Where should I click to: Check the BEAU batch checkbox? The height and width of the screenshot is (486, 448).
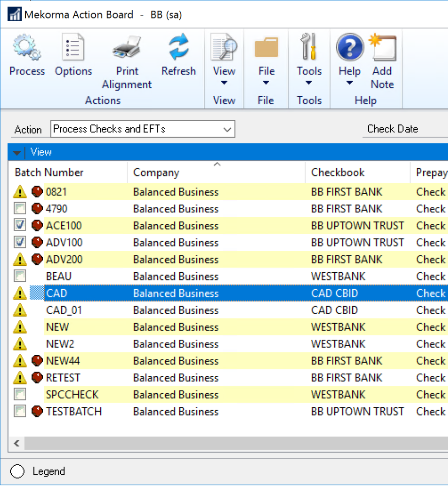coord(20,276)
